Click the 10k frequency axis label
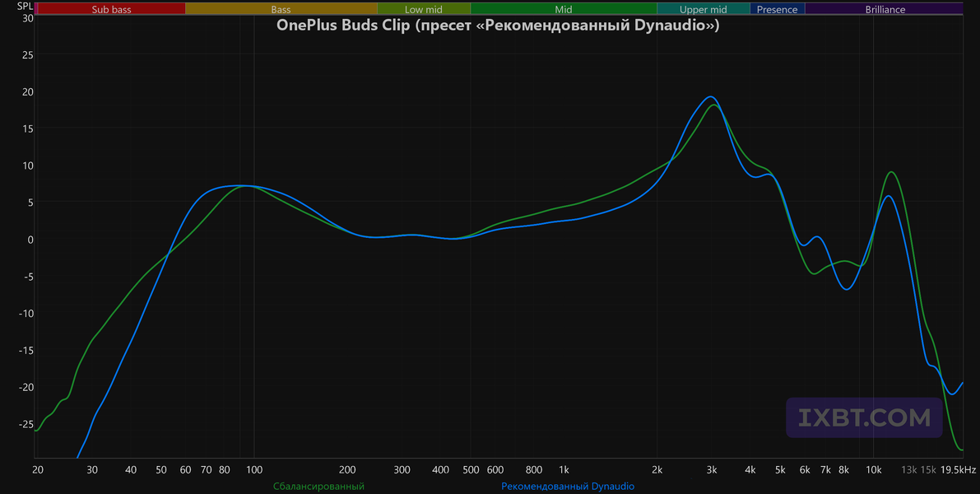980x494 pixels. coord(874,470)
